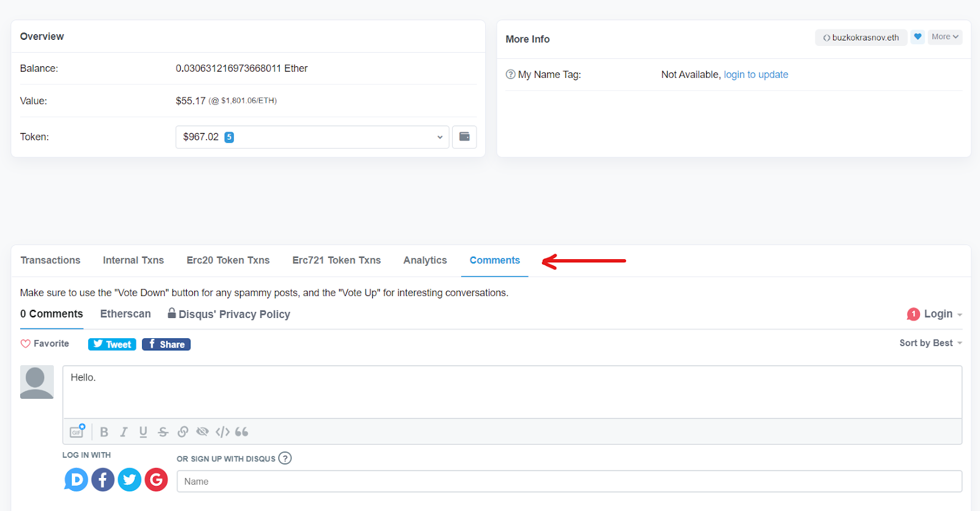Viewport: 980px width, 511px height.
Task: Open the Token holdings dropdown
Action: (x=312, y=137)
